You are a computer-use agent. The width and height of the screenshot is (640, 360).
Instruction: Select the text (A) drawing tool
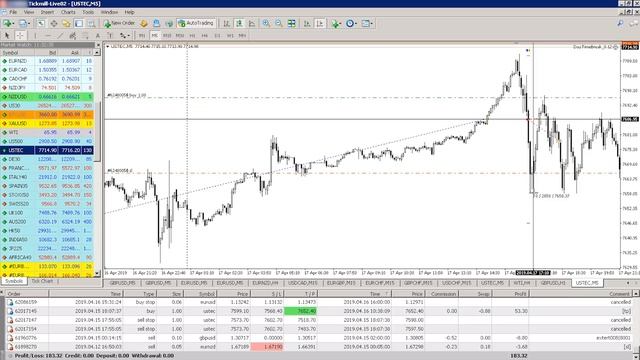(x=98, y=36)
